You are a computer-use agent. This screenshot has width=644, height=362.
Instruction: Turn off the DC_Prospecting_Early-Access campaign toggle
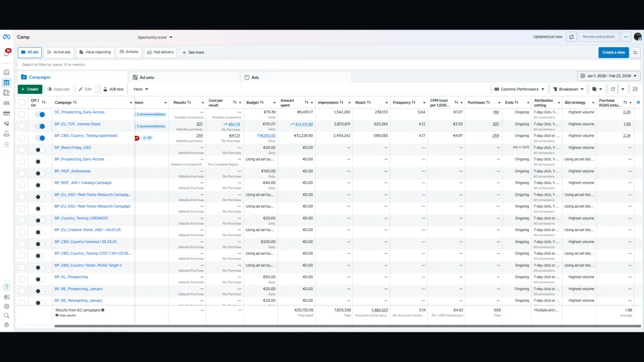click(x=40, y=114)
